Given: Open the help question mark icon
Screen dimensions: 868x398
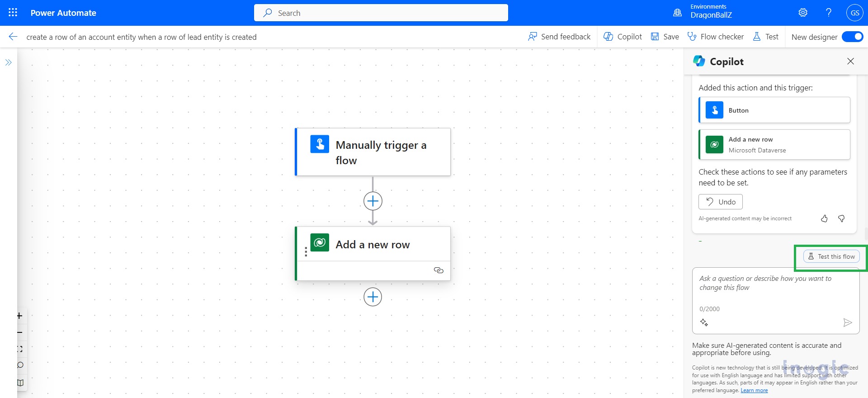Looking at the screenshot, I should pos(829,13).
